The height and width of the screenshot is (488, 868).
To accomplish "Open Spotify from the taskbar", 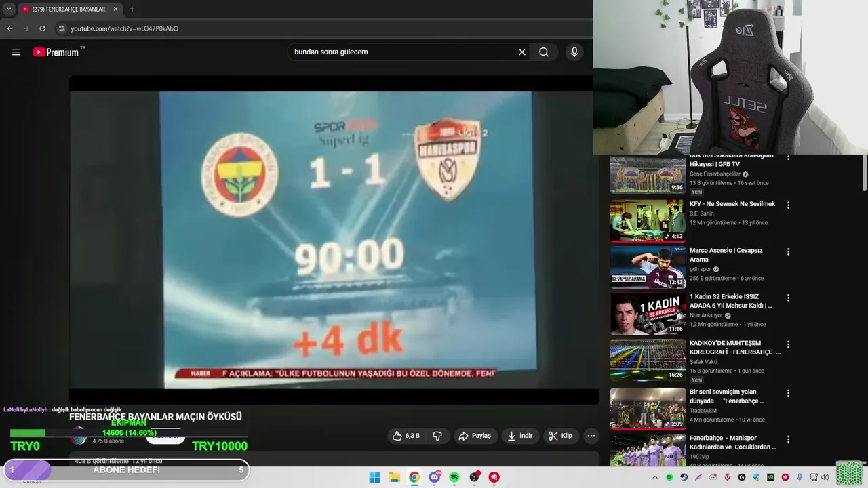I will [x=454, y=477].
